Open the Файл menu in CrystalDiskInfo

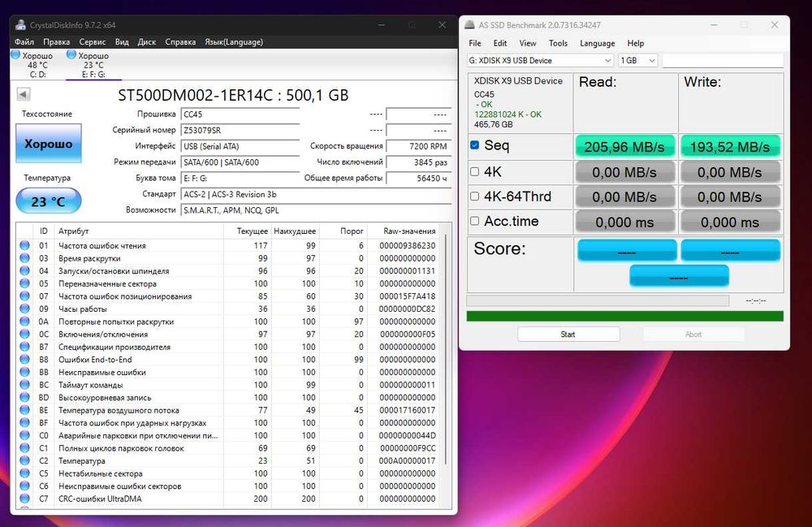(24, 42)
